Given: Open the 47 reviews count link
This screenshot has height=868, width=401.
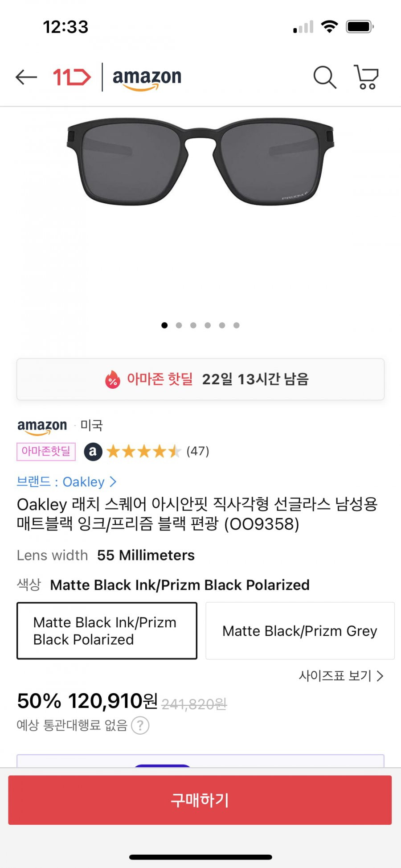Looking at the screenshot, I should (x=198, y=451).
